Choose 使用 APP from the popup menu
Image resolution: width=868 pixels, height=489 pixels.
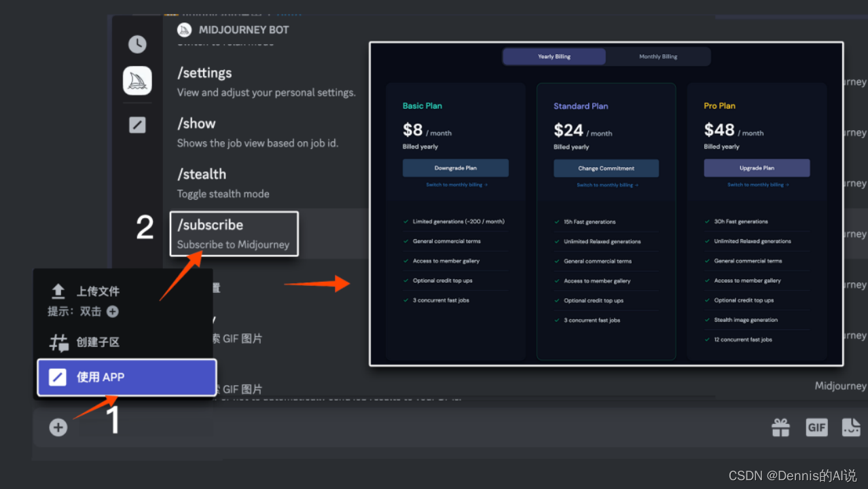127,377
